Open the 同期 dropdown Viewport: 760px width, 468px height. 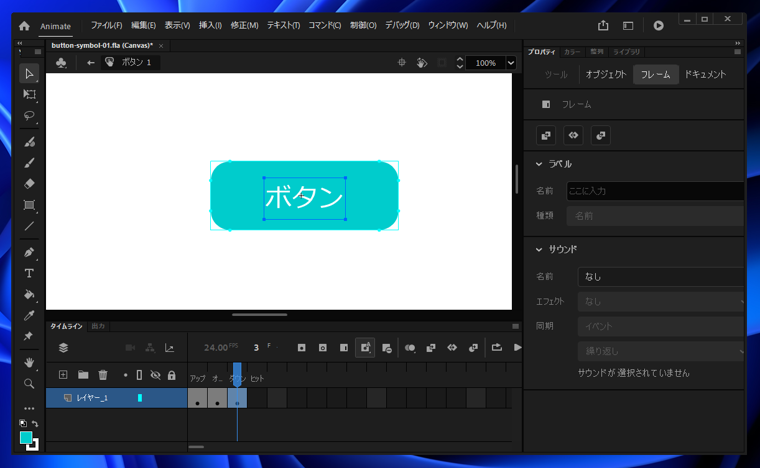(x=661, y=326)
